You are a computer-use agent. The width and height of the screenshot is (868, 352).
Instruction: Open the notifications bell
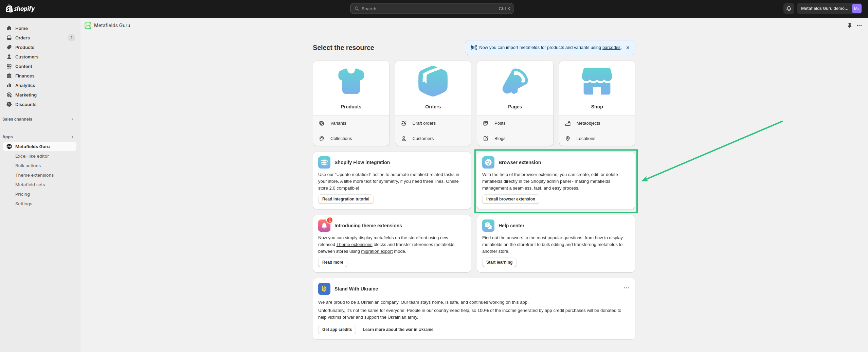[789, 8]
